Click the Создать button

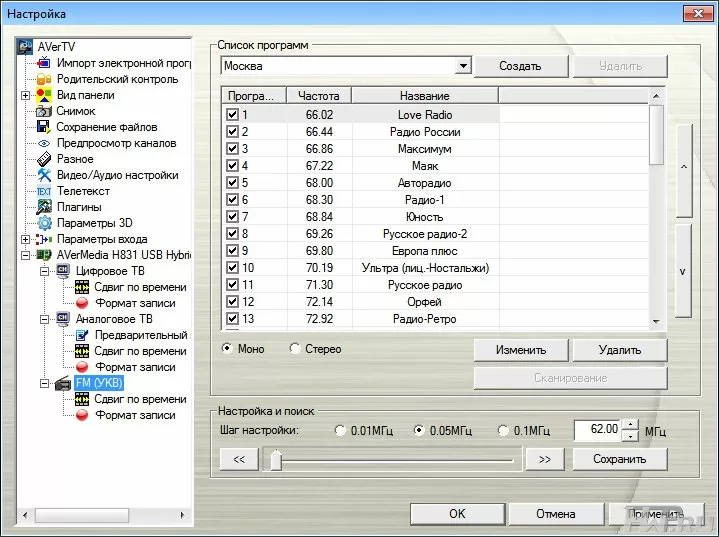click(x=519, y=66)
